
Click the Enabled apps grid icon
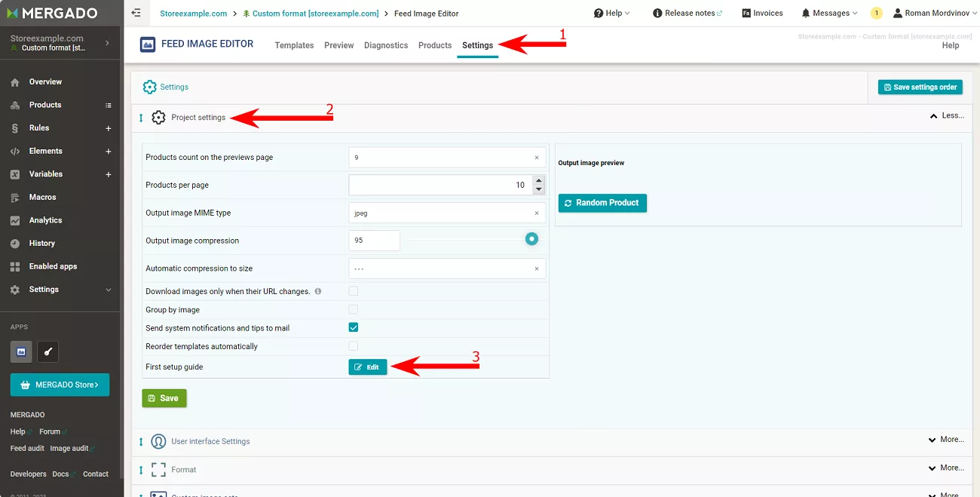click(x=15, y=267)
